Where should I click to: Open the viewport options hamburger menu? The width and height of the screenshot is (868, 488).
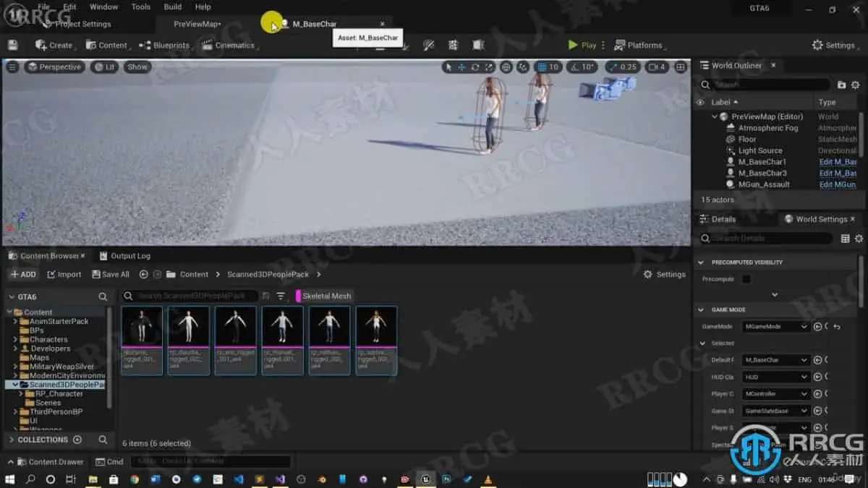pyautogui.click(x=12, y=67)
